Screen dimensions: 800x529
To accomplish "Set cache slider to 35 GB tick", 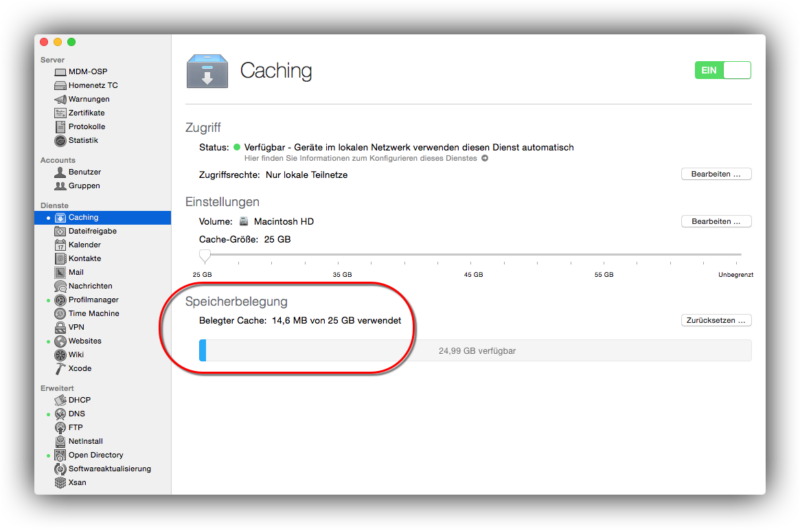I will pyautogui.click(x=338, y=263).
